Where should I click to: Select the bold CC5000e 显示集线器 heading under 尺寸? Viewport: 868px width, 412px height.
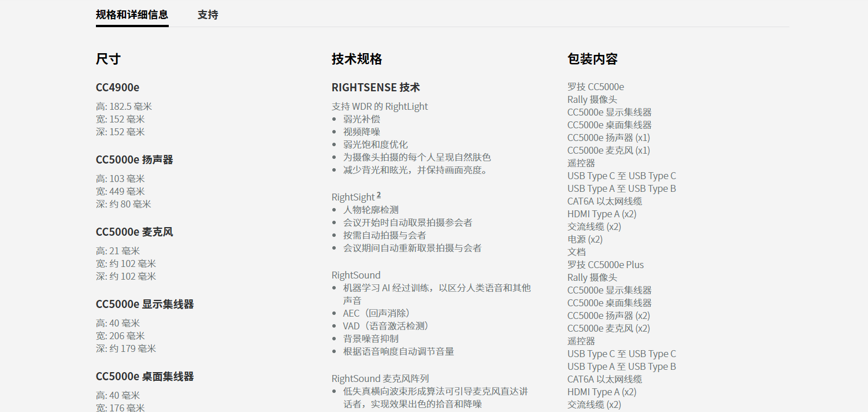pyautogui.click(x=145, y=304)
